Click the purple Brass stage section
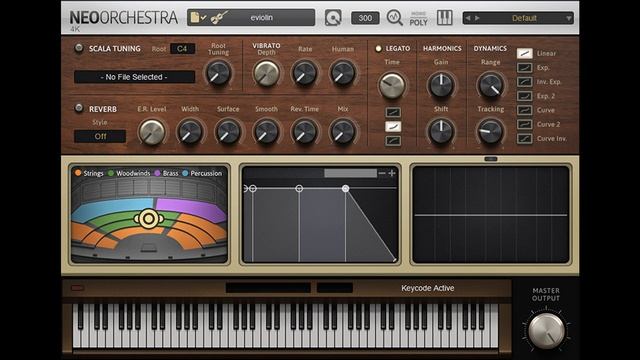The width and height of the screenshot is (640, 360). pos(191,209)
